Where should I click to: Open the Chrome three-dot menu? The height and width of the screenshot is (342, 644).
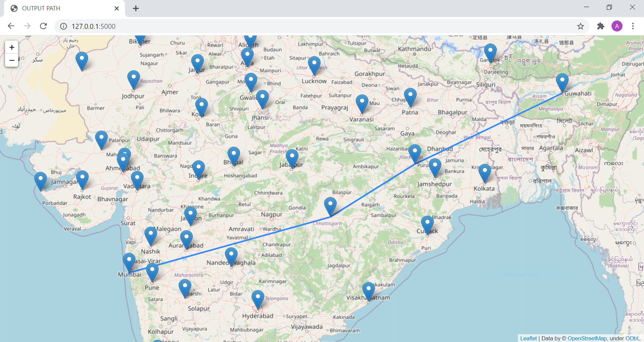coord(633,26)
